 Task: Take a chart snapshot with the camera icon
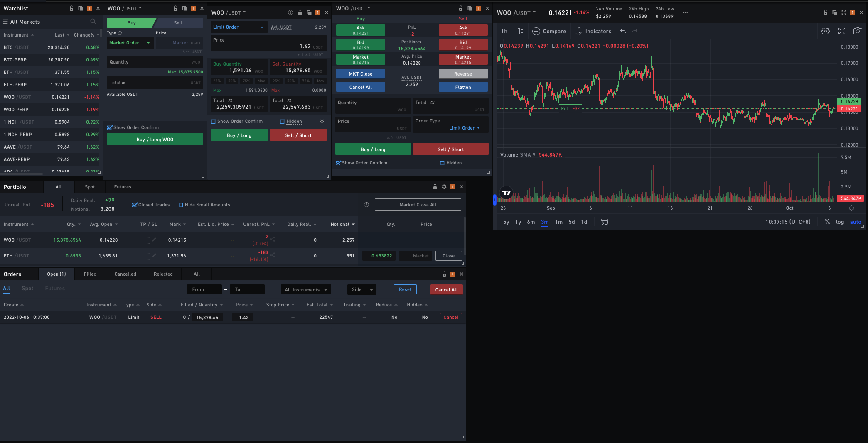[x=858, y=31]
